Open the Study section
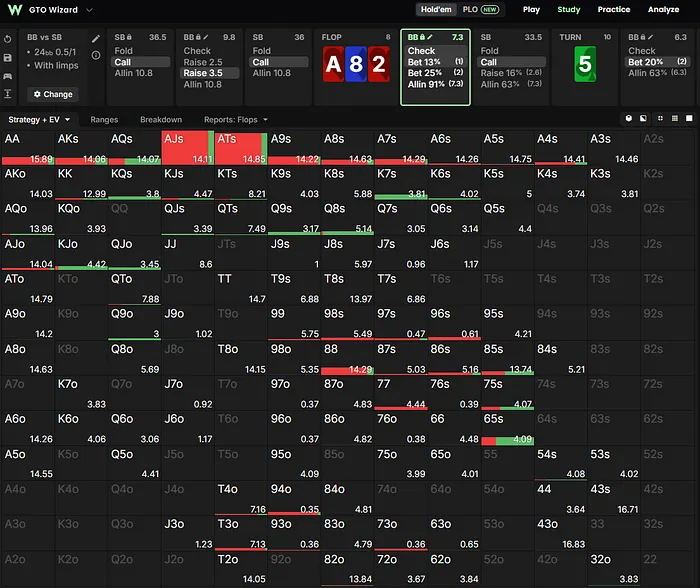Screen dimensions: 700x588 pyautogui.click(x=569, y=9)
